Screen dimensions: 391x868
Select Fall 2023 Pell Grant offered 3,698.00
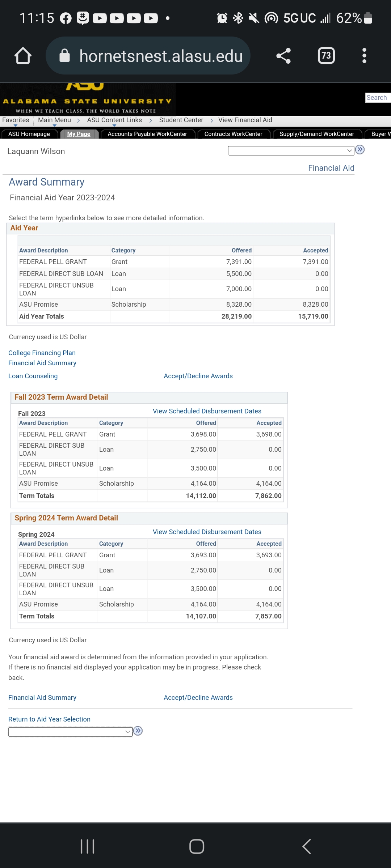[x=203, y=434]
